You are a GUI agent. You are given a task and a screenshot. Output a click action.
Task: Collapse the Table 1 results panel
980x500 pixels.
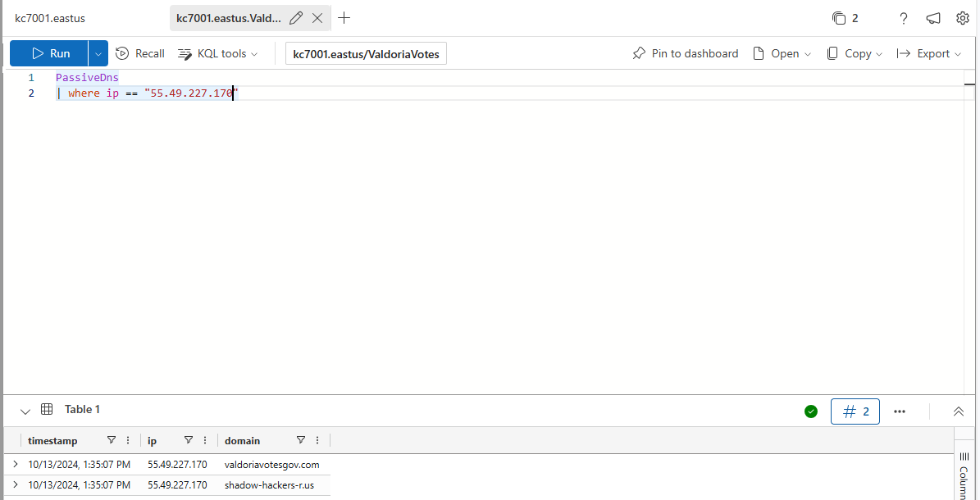(x=25, y=411)
